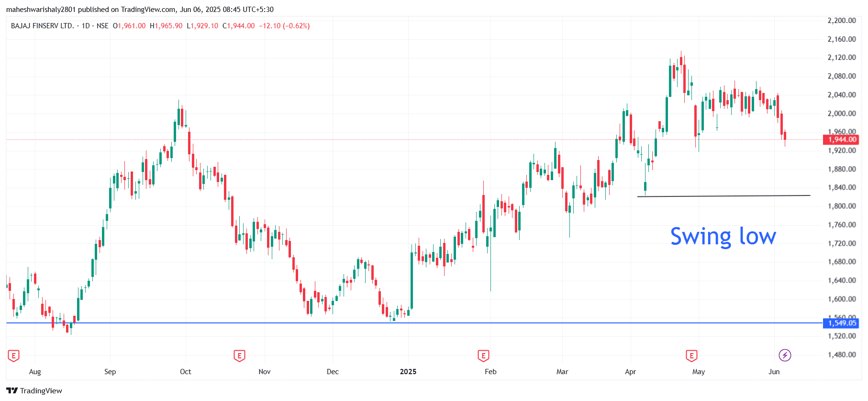Click the high value H1,965.90

[x=166, y=26]
